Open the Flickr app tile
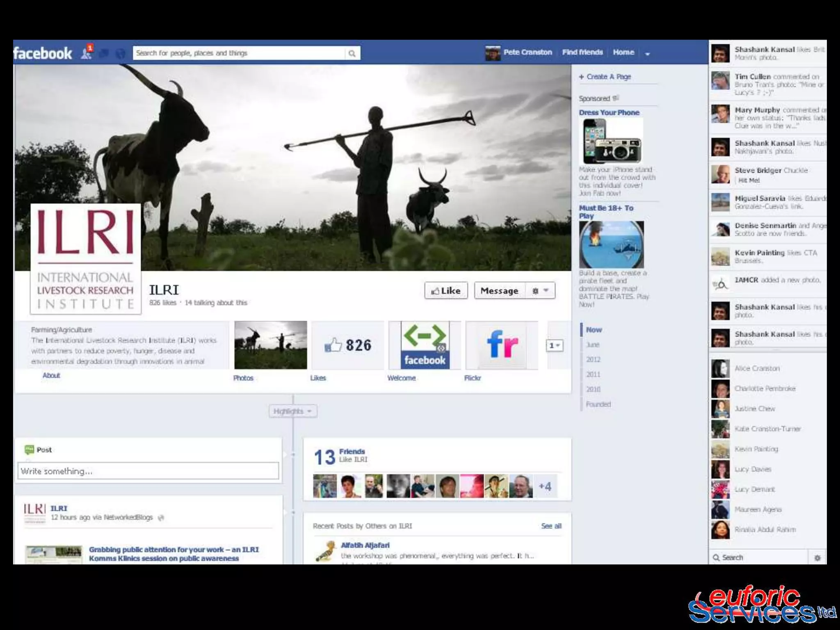The image size is (840, 630). 502,345
